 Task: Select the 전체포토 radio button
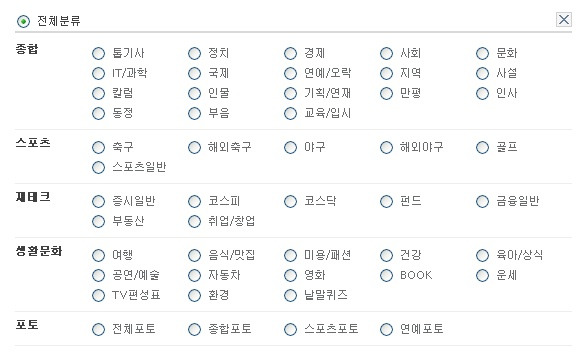[98, 330]
